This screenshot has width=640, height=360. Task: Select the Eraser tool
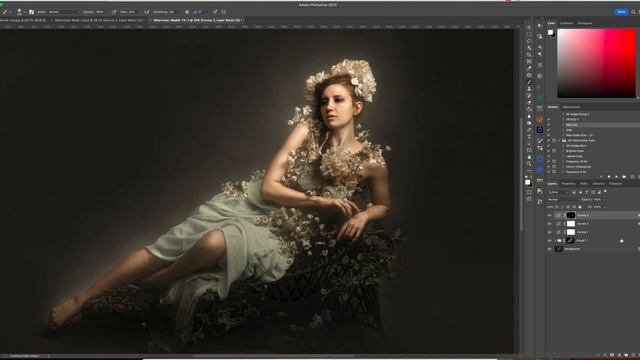(529, 102)
